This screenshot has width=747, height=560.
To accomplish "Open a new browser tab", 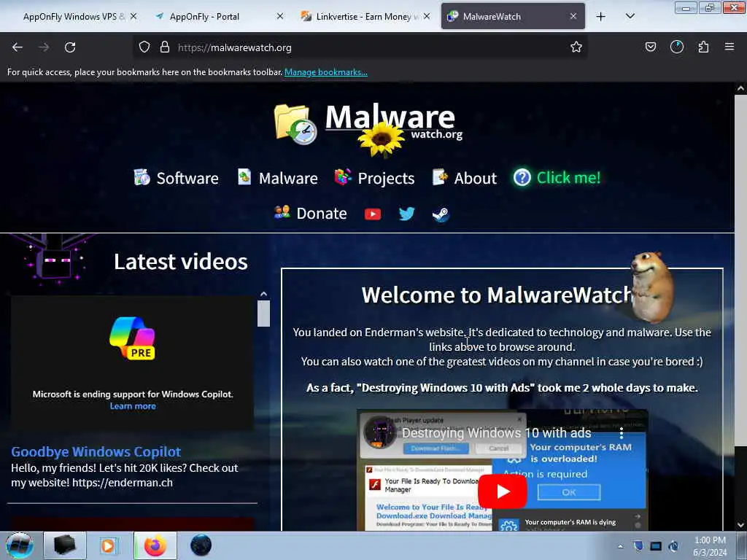I will coord(601,17).
